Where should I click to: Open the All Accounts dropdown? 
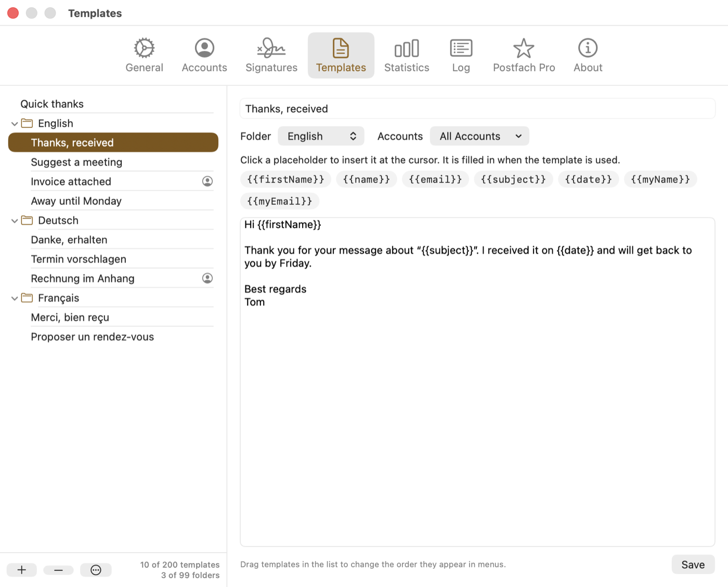coord(479,136)
